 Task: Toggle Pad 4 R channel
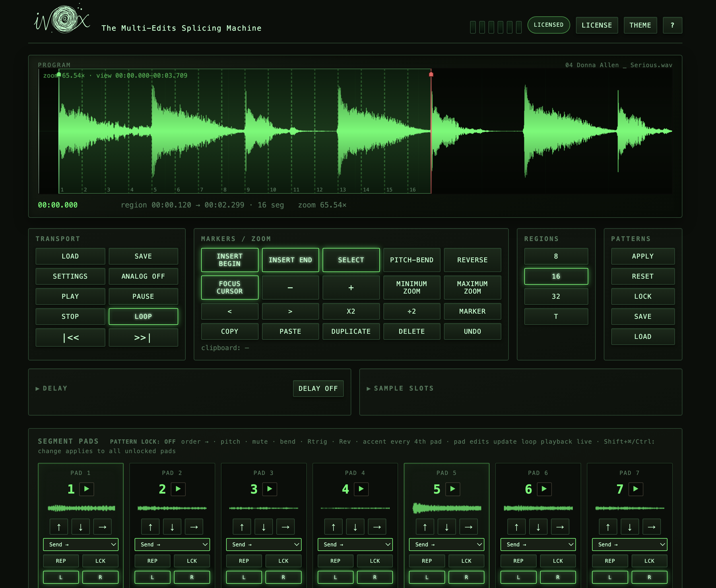[x=375, y=577]
